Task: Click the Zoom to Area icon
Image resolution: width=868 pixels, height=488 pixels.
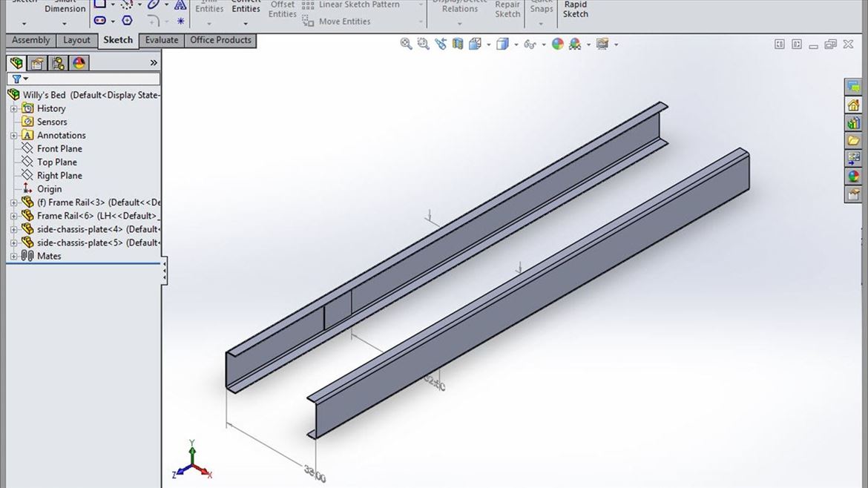Action: [424, 44]
